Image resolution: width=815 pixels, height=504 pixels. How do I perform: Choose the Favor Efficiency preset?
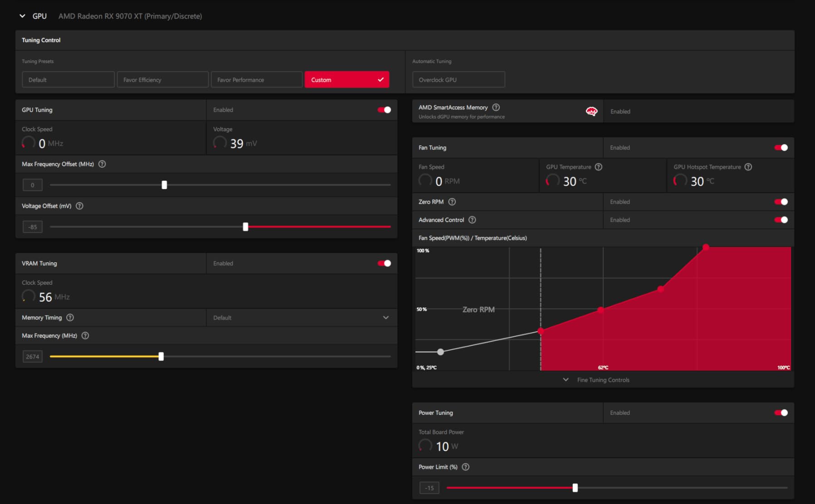(x=163, y=80)
